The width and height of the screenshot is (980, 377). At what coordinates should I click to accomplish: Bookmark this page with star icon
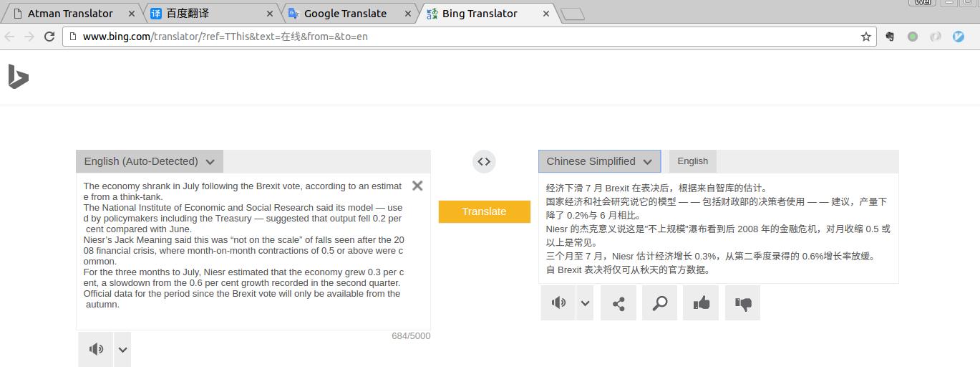click(x=866, y=37)
